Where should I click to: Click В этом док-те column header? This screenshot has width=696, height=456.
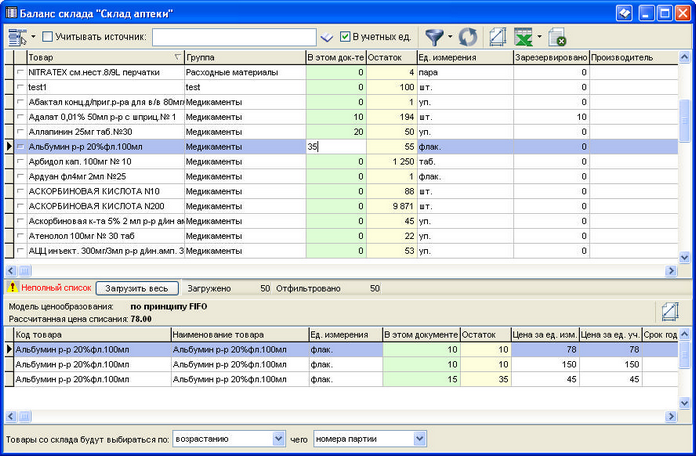click(336, 57)
